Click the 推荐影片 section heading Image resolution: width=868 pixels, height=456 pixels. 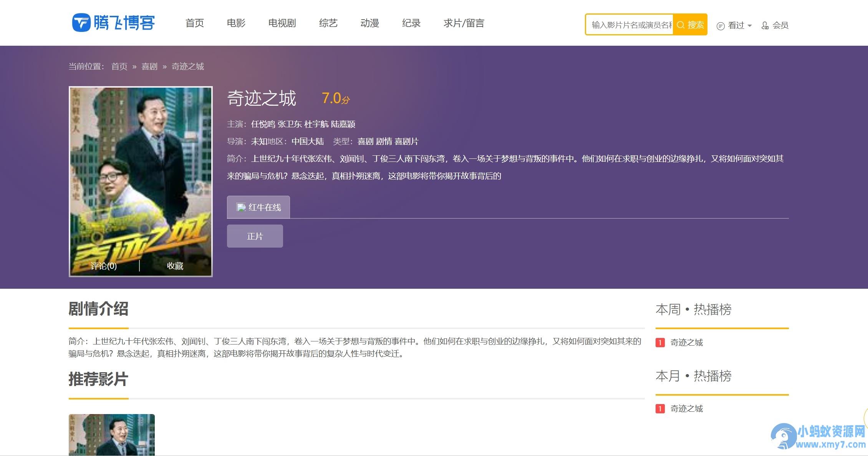98,379
